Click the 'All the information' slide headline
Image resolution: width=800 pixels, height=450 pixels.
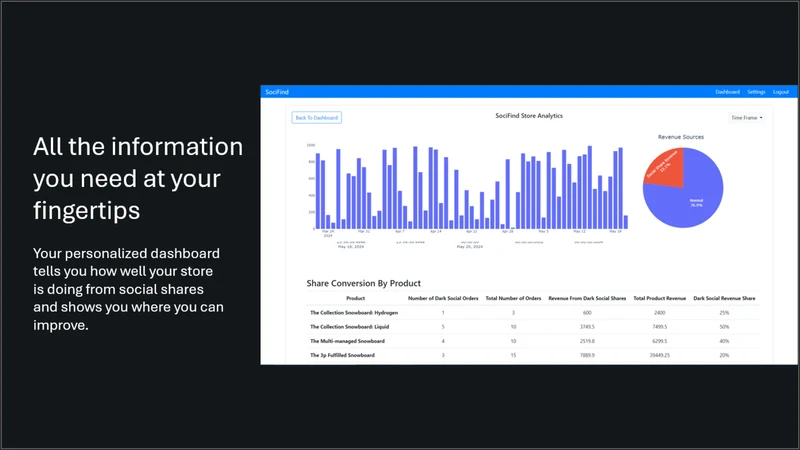click(138, 178)
